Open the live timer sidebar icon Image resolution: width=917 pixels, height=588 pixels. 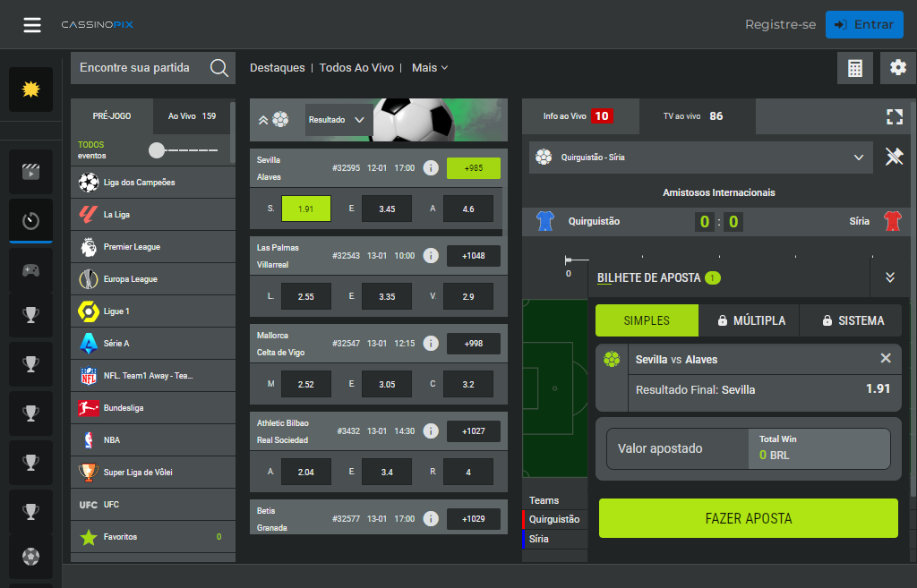tap(31, 220)
